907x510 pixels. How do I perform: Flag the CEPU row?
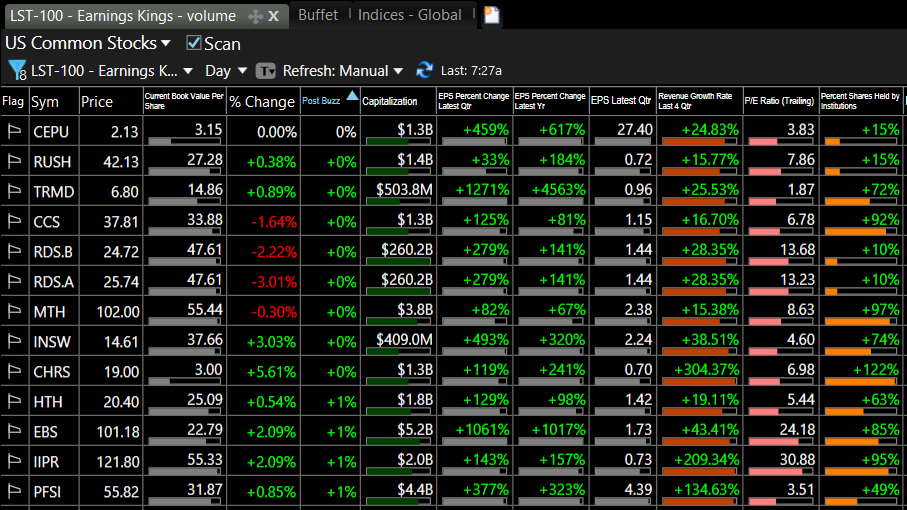14,132
